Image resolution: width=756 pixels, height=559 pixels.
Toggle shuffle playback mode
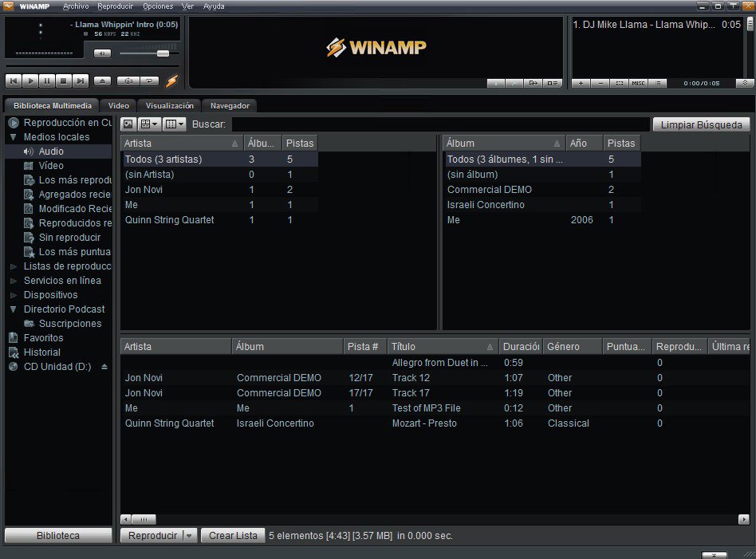click(x=128, y=81)
